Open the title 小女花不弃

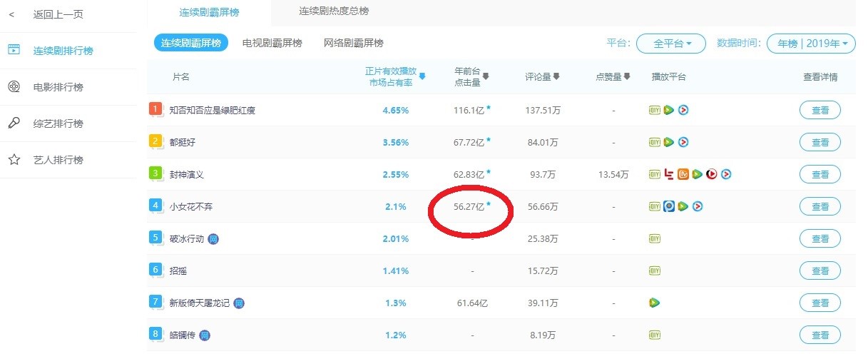coord(190,206)
